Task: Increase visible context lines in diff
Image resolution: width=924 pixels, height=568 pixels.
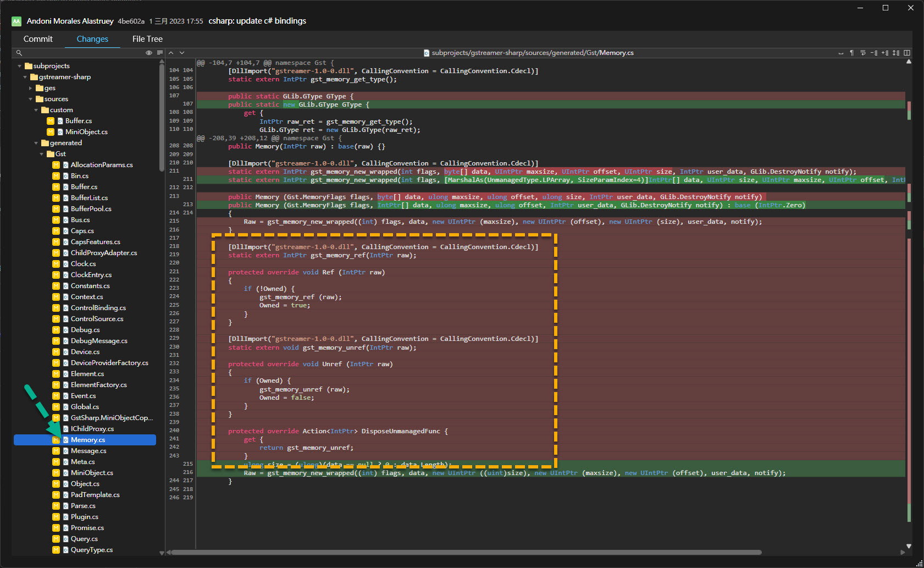Action: pos(885,53)
